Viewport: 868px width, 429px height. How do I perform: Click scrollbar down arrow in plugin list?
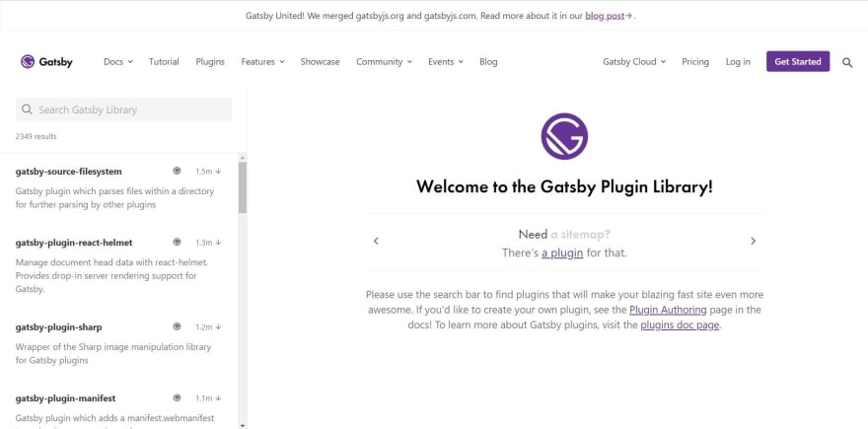243,425
